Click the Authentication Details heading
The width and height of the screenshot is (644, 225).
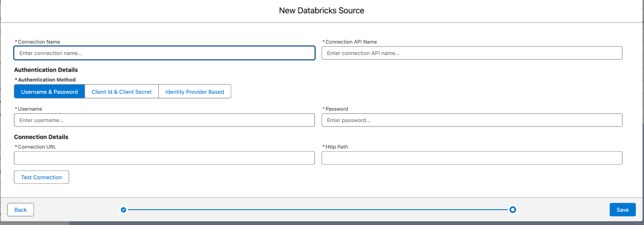click(46, 70)
